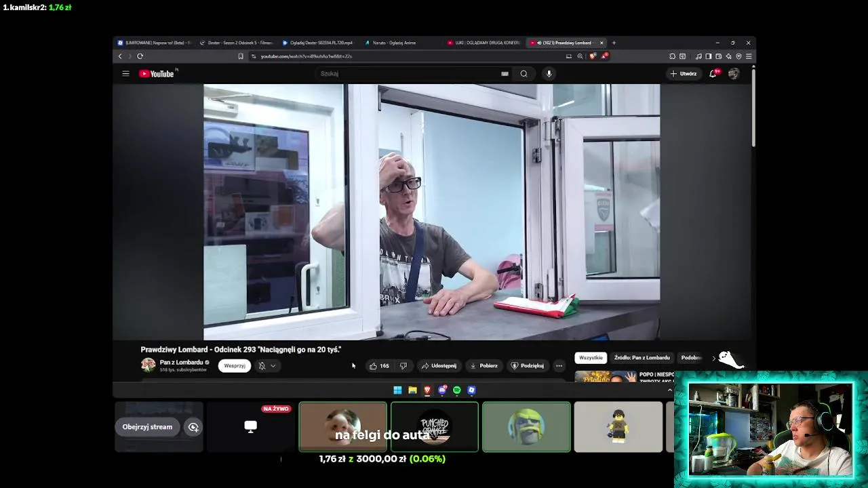
Task: Open POPO recommended video thumbnail
Action: click(x=606, y=377)
